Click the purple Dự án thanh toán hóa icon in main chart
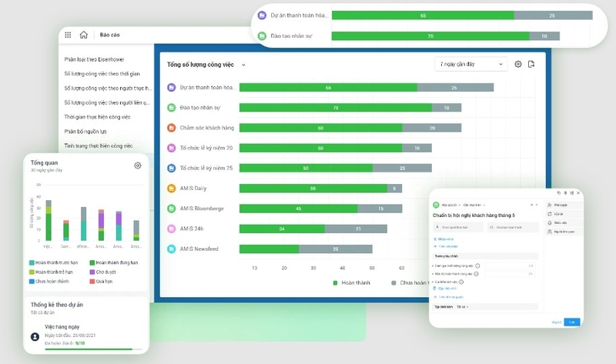 (171, 87)
